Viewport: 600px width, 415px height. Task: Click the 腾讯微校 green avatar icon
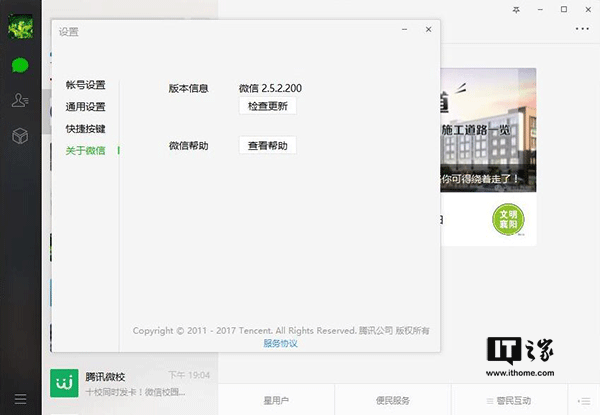click(64, 383)
